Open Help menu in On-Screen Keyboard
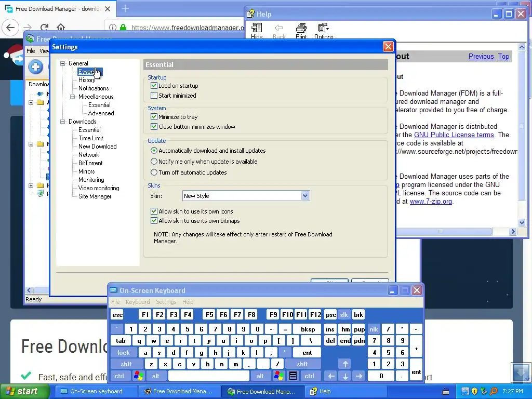The width and height of the screenshot is (532, 399). [x=188, y=302]
